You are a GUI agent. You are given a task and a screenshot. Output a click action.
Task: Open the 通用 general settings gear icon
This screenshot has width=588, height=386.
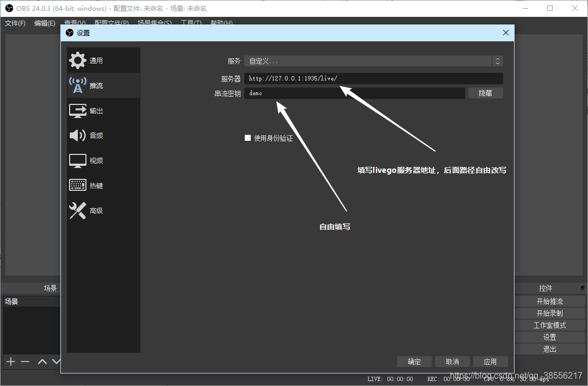[78, 60]
